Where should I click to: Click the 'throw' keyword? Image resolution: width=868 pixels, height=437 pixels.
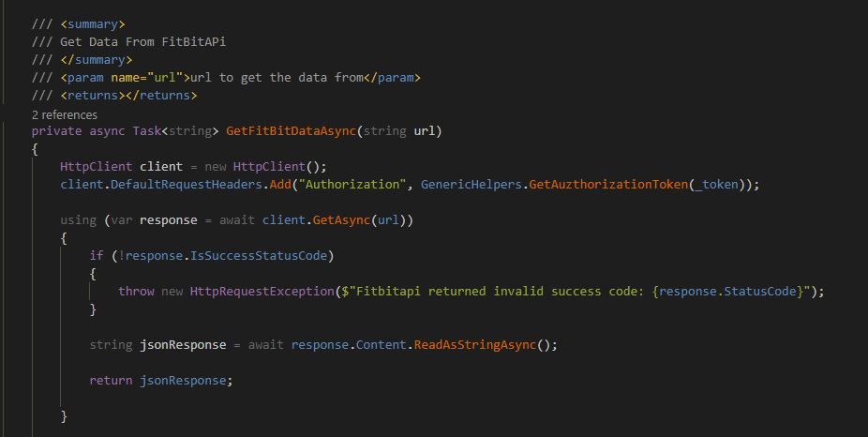pyautogui.click(x=136, y=292)
